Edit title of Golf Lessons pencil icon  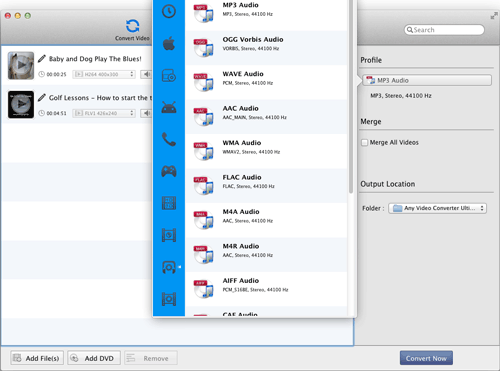[x=42, y=98]
